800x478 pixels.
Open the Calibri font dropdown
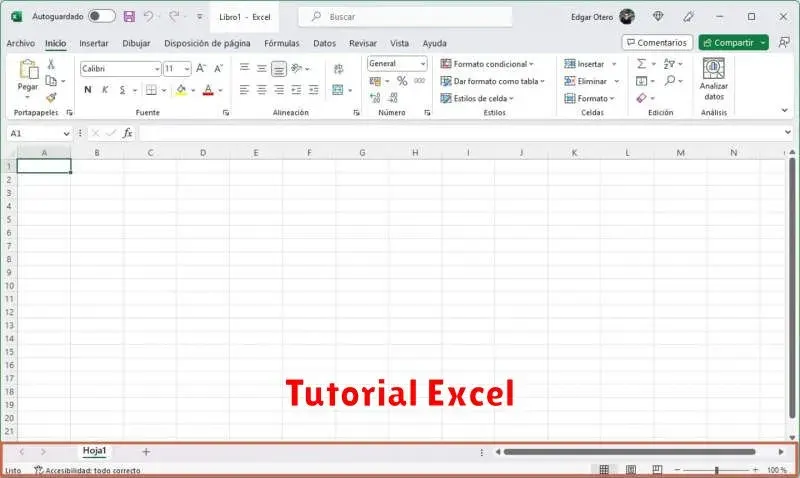pos(157,69)
